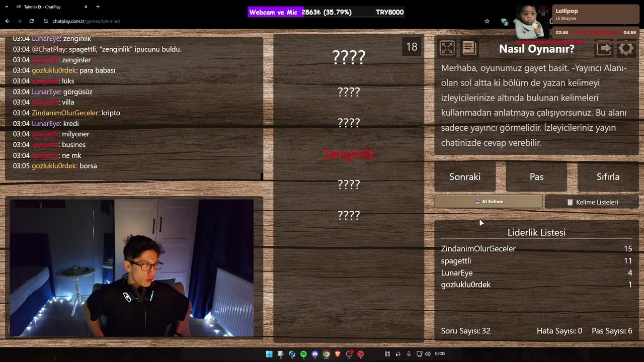This screenshot has height=362, width=644.
Task: Open the tab search dropdown arrow
Action: click(x=7, y=7)
